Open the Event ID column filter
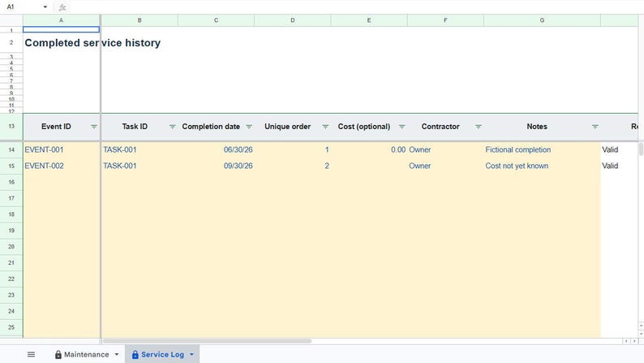644x363 pixels. click(93, 127)
